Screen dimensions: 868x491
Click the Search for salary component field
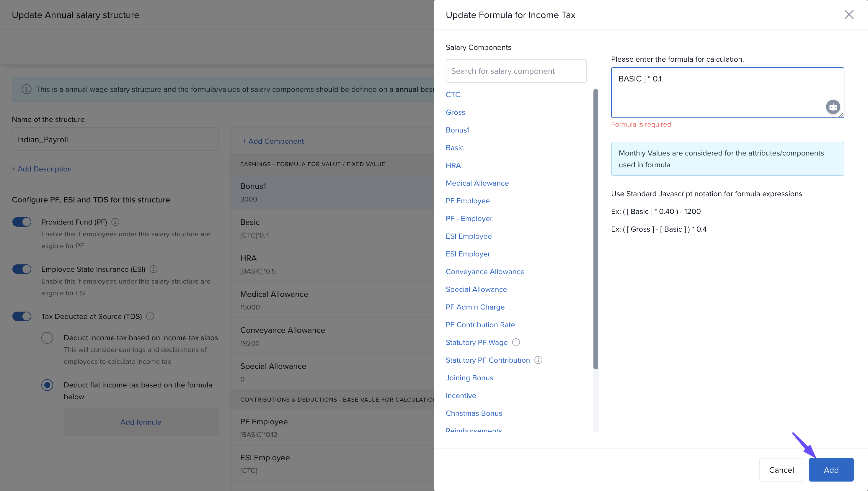[516, 71]
